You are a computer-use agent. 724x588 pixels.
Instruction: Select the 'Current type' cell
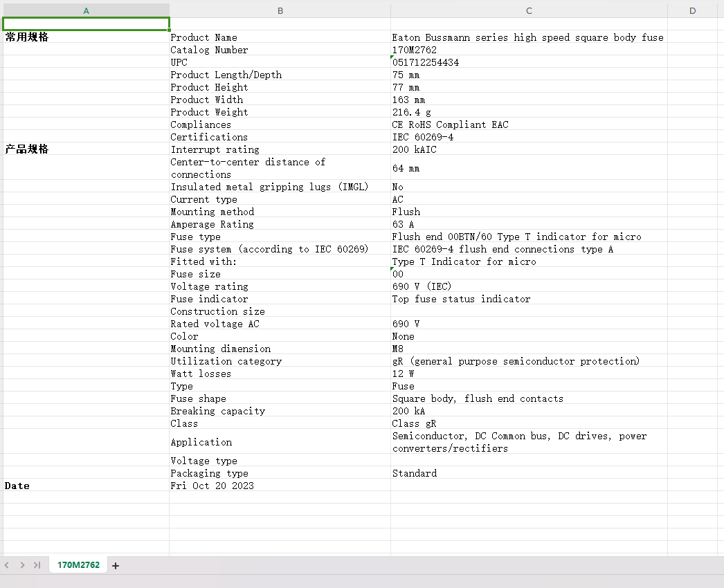tap(280, 199)
